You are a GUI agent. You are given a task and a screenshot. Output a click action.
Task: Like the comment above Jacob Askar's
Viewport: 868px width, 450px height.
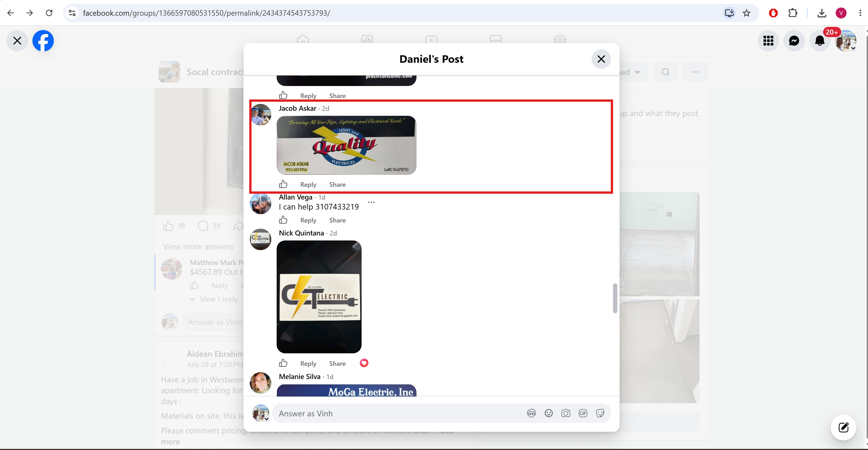click(x=283, y=95)
